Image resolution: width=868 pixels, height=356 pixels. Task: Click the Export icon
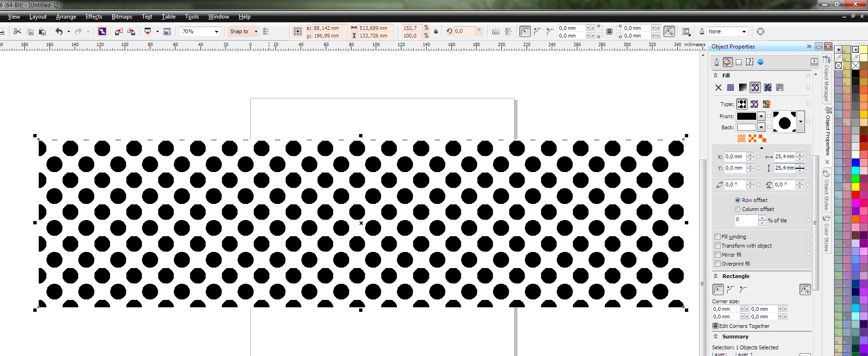click(x=131, y=31)
